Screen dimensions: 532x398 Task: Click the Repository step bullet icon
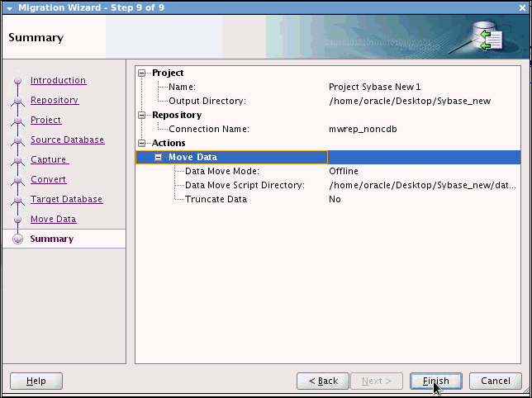point(17,101)
